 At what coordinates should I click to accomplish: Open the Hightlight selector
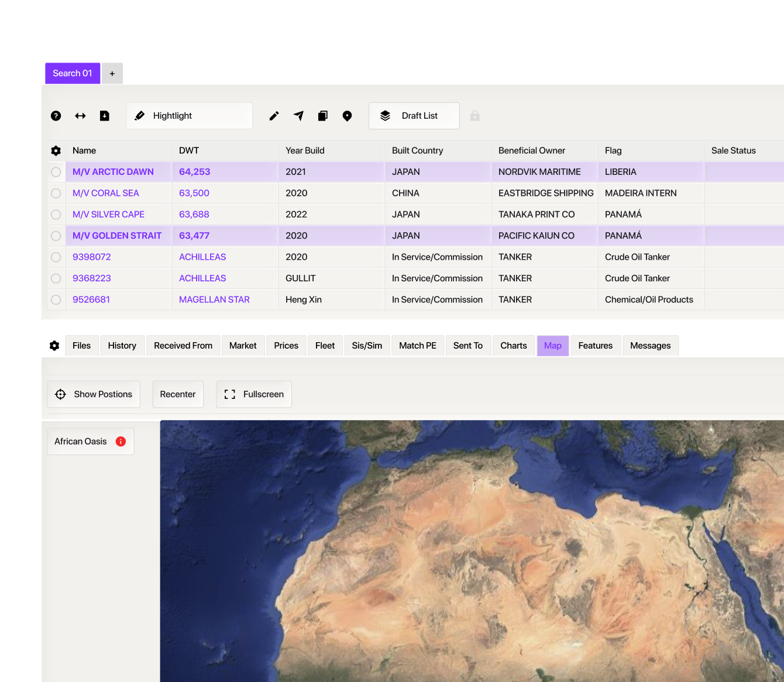[x=189, y=116]
